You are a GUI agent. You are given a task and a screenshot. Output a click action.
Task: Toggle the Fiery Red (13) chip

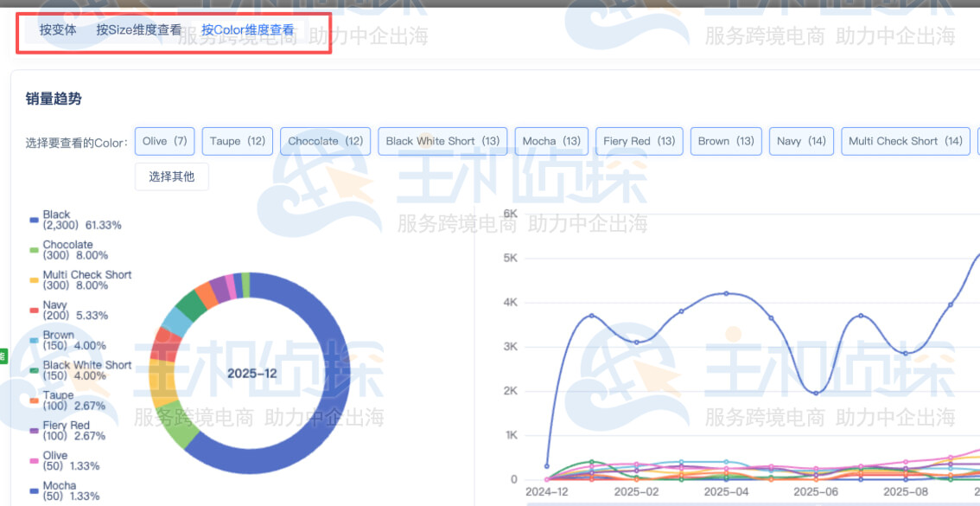click(x=640, y=141)
